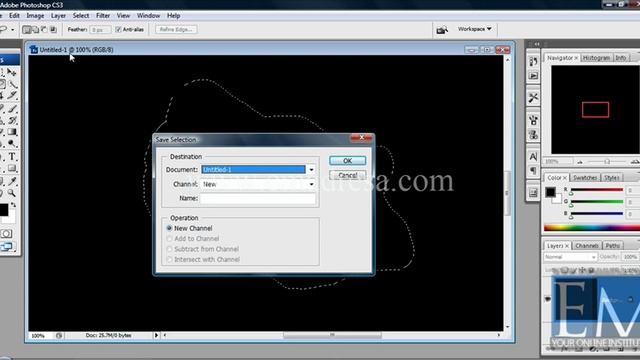Select the Intersect with Channel option

tap(169, 260)
